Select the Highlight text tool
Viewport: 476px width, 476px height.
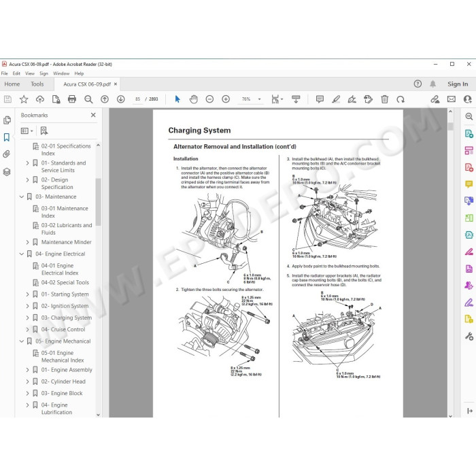[x=336, y=99]
